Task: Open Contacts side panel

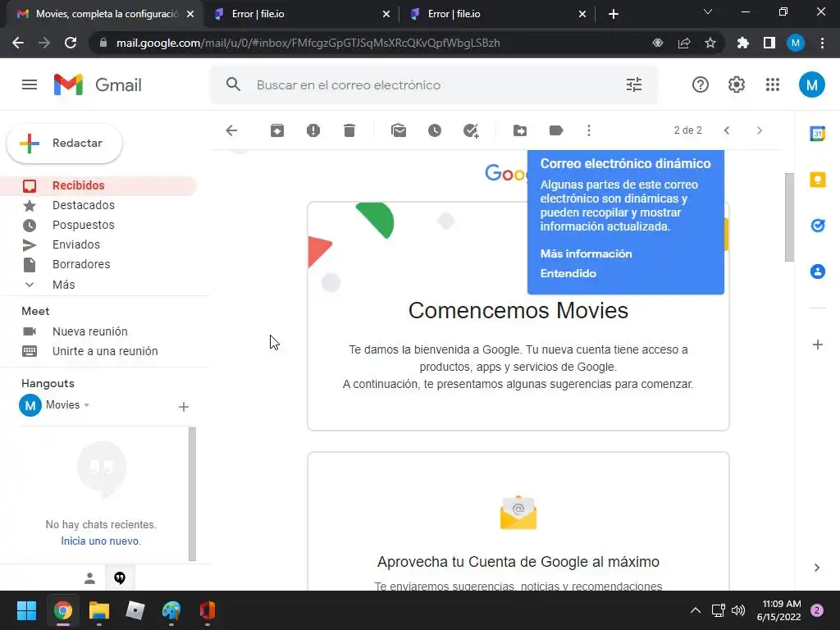Action: (x=817, y=272)
